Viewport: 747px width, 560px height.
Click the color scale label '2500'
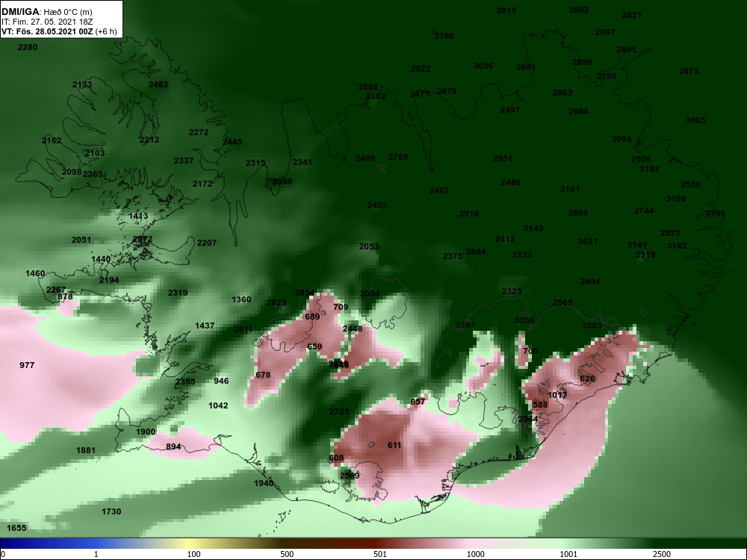pos(661,554)
